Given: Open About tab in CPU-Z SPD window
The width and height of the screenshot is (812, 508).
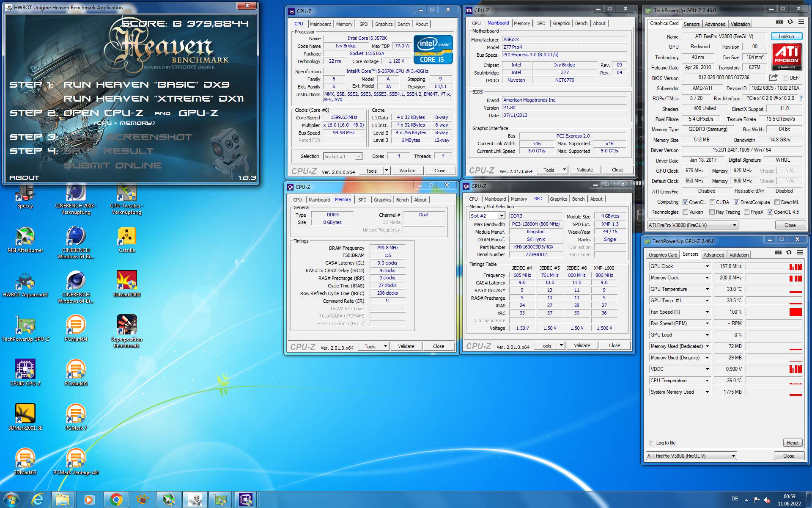Looking at the screenshot, I should tap(596, 199).
